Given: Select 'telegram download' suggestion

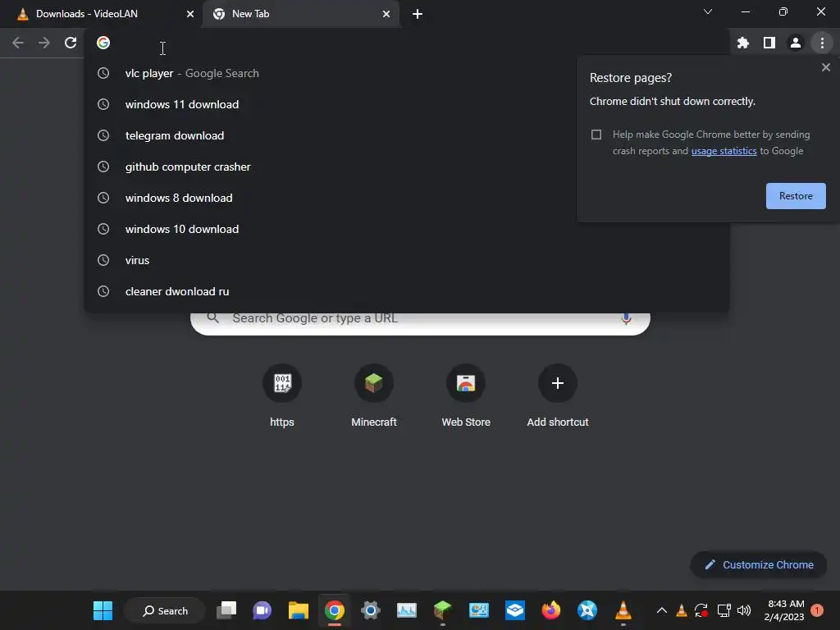Looking at the screenshot, I should point(407,135).
